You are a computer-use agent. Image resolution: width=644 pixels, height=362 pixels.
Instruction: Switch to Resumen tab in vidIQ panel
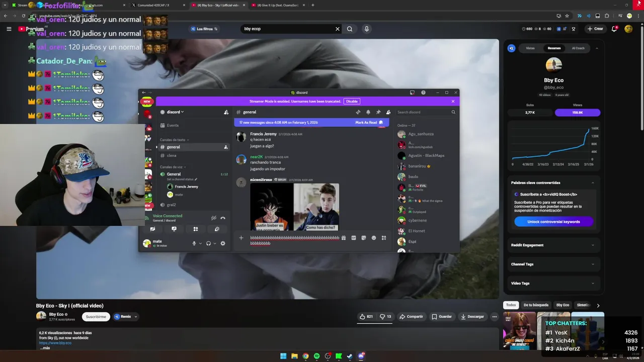tap(554, 48)
